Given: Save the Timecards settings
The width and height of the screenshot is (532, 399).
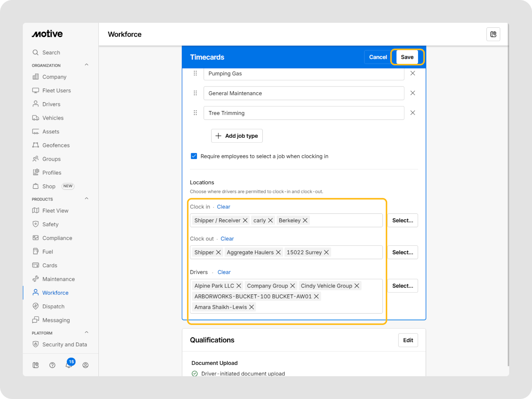Looking at the screenshot, I should click(407, 57).
